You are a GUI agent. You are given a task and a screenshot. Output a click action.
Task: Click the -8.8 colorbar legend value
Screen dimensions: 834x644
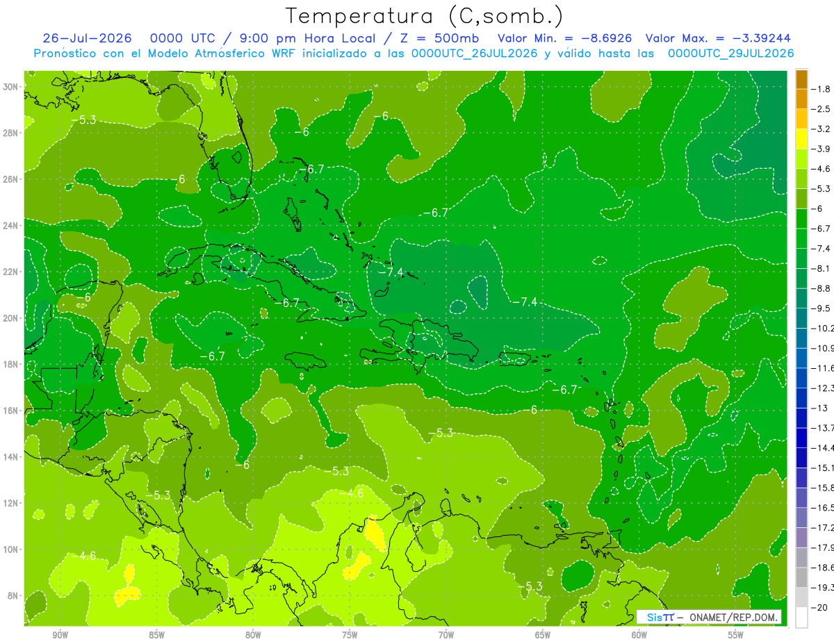[821, 288]
